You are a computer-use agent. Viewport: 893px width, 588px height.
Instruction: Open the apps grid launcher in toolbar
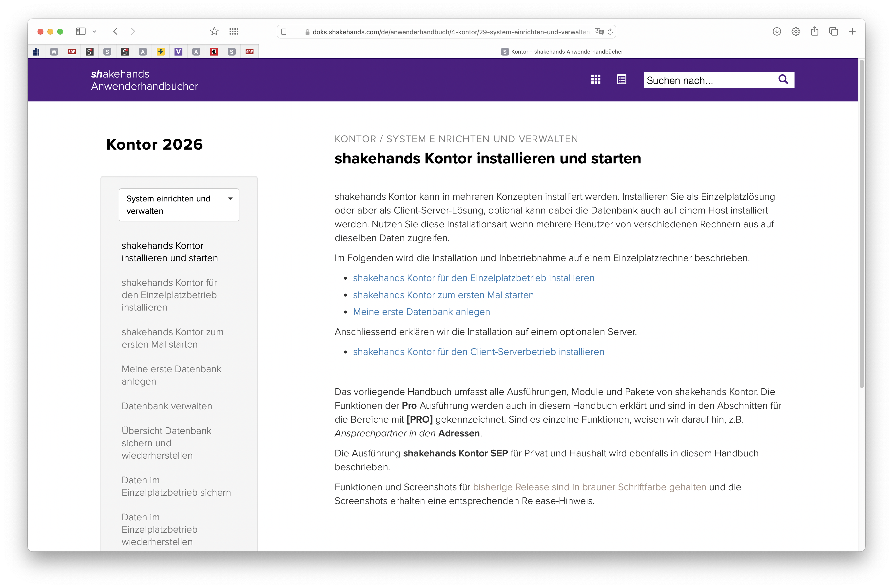[x=234, y=32]
